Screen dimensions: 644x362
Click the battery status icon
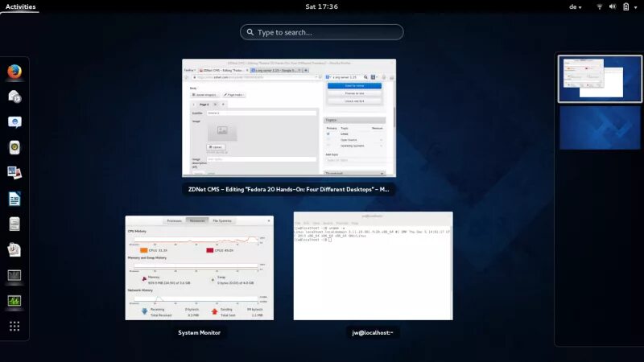click(625, 6)
